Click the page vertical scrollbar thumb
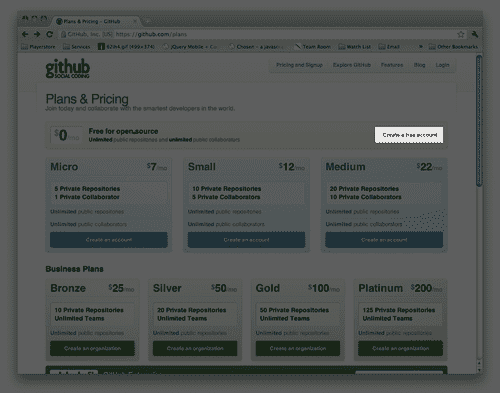This screenshot has width=500, height=393. (479, 121)
